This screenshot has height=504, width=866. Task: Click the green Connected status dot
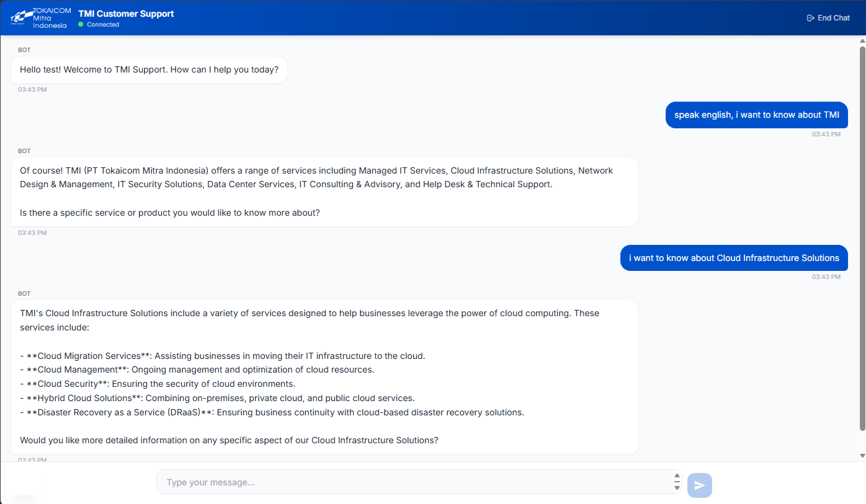point(81,25)
